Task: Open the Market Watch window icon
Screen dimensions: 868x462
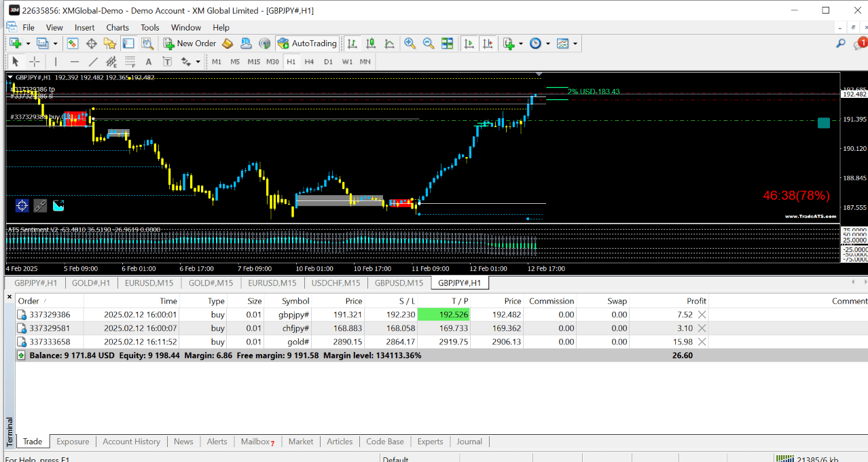Action: coord(73,43)
